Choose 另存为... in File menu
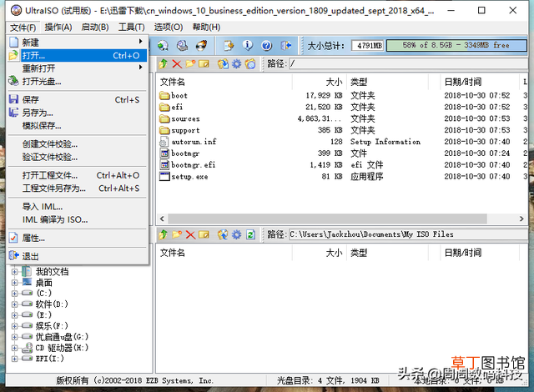 [x=78, y=113]
